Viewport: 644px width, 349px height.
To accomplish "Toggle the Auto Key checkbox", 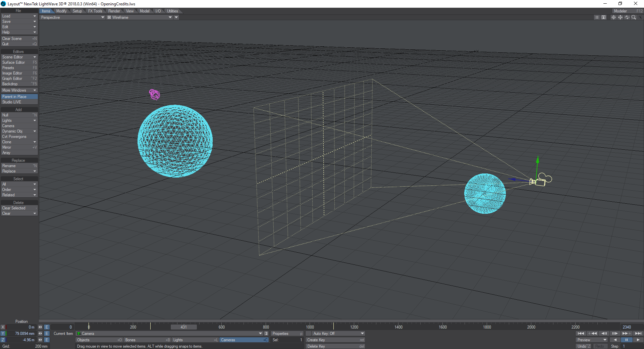I will coord(309,334).
